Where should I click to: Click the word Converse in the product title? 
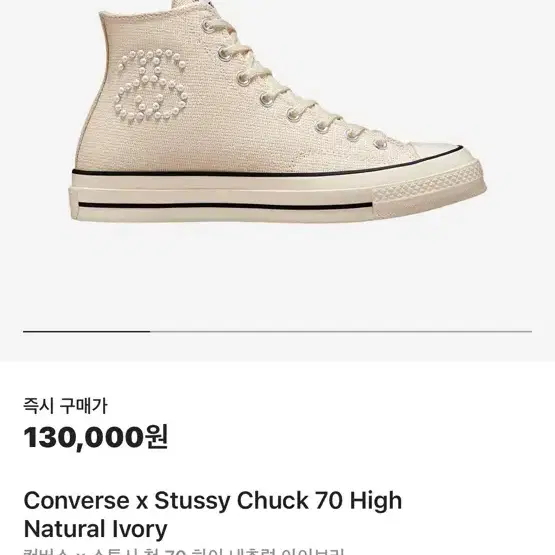coord(76,500)
